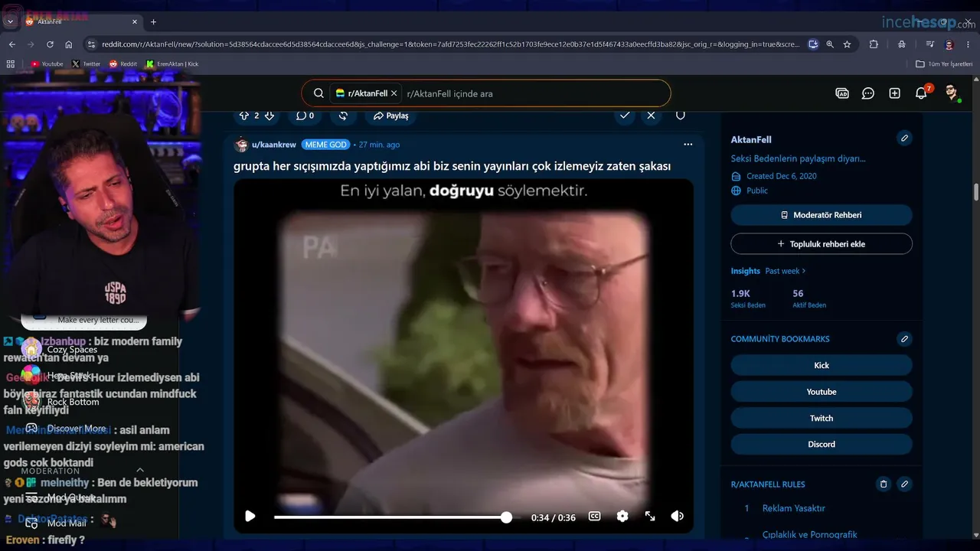Image resolution: width=980 pixels, height=551 pixels.
Task: Toggle closed captions on the video
Action: coord(594,517)
